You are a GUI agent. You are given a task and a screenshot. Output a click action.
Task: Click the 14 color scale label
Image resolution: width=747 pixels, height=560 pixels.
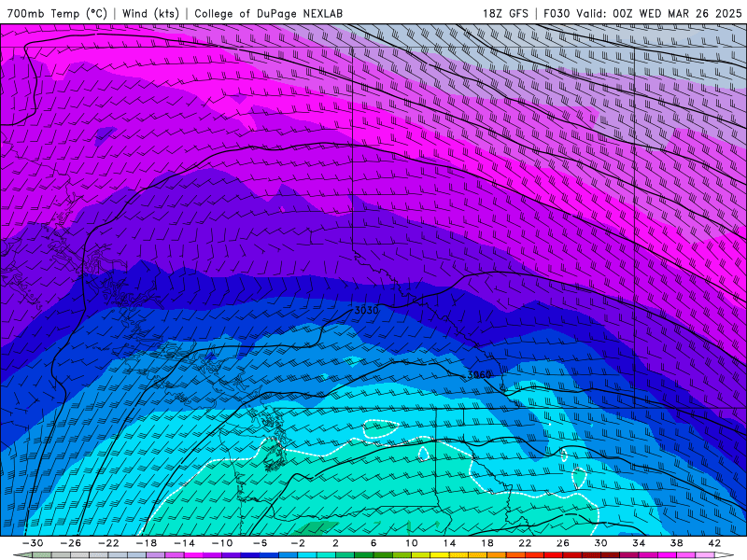click(449, 543)
